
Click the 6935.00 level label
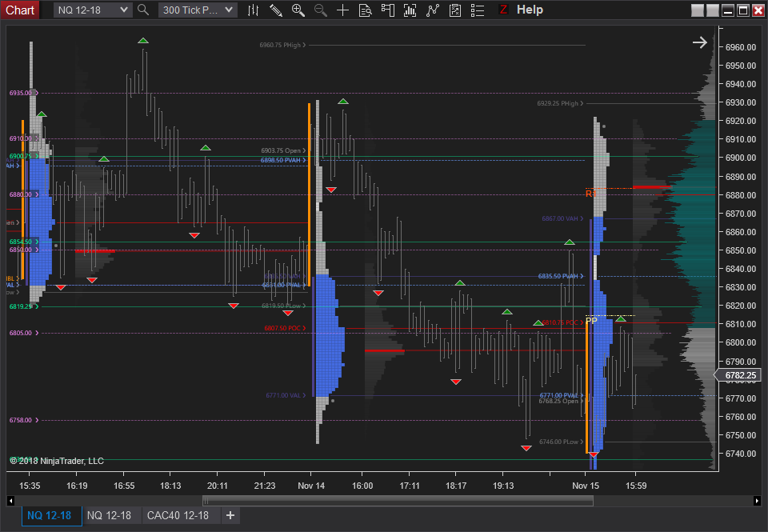[24, 93]
